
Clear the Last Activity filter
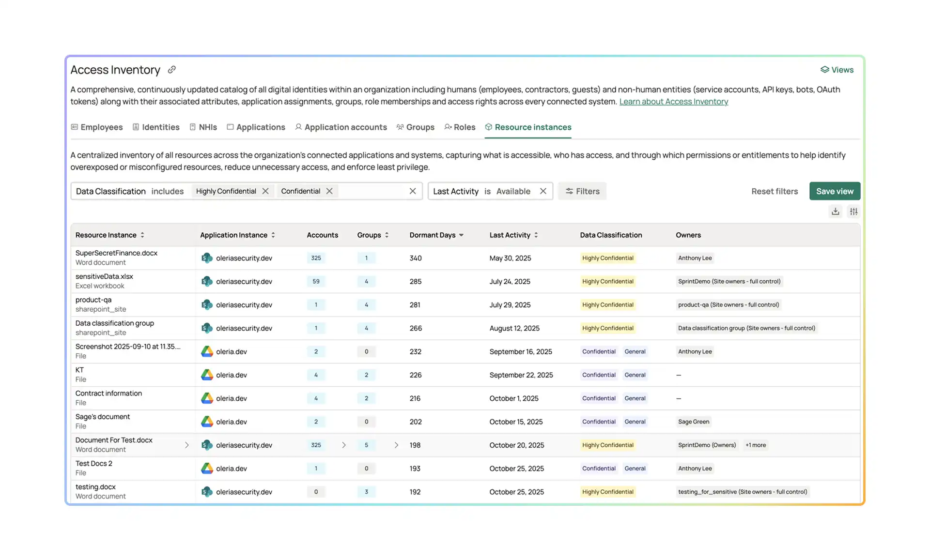coord(543,191)
